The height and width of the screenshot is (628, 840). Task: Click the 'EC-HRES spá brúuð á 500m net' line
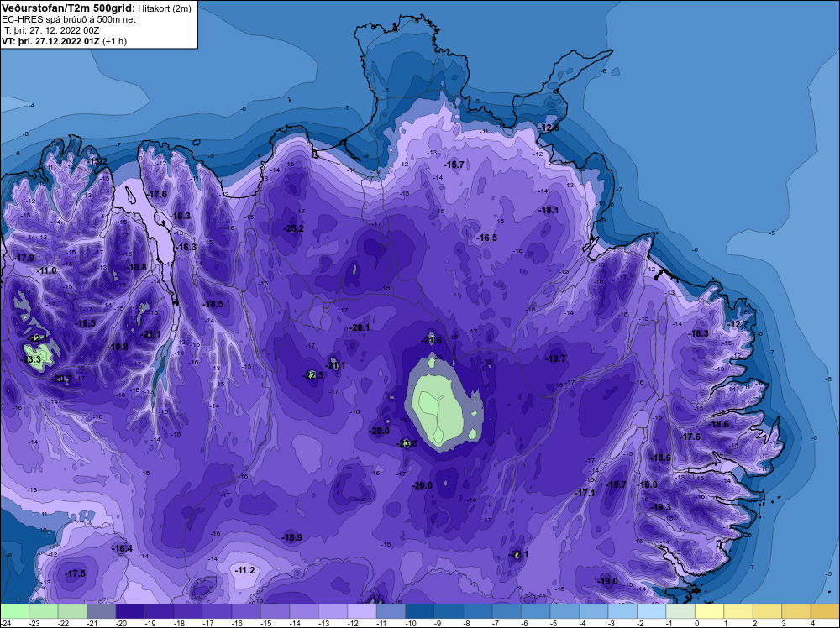(69, 20)
